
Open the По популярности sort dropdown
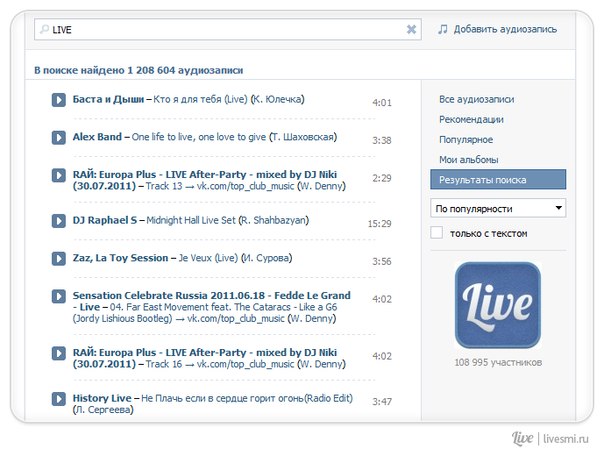pos(498,208)
